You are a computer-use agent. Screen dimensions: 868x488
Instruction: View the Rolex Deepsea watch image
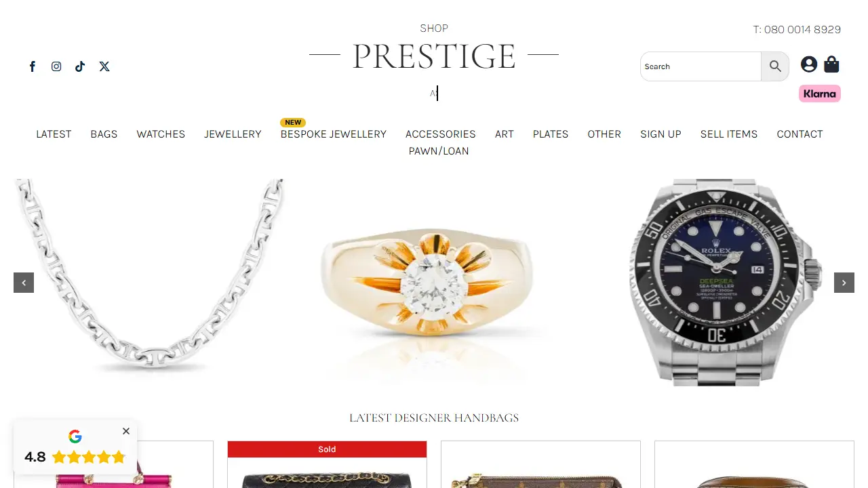726,283
